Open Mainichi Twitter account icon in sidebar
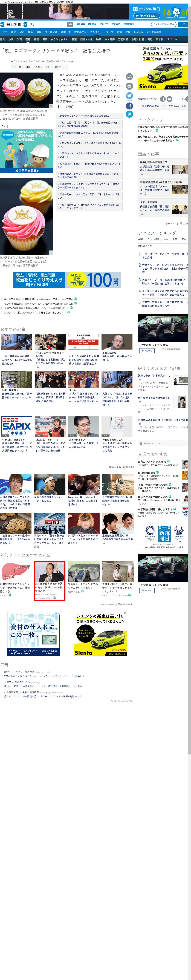 169,99
